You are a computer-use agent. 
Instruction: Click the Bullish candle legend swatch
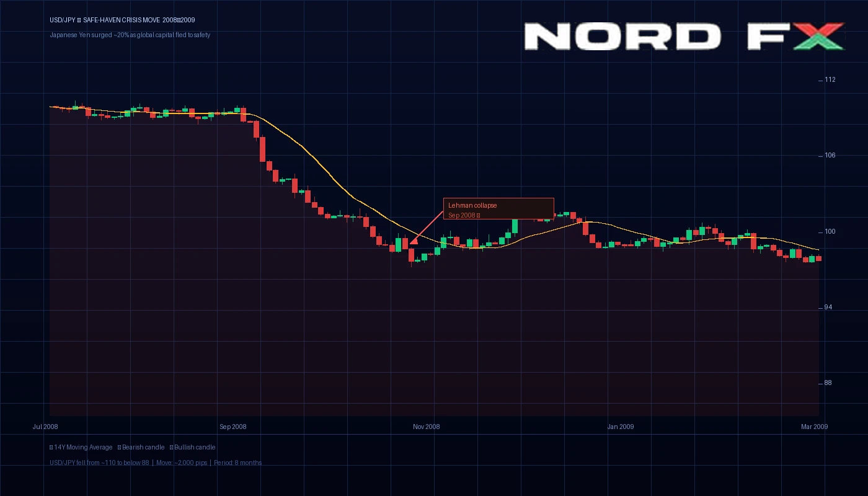171,447
